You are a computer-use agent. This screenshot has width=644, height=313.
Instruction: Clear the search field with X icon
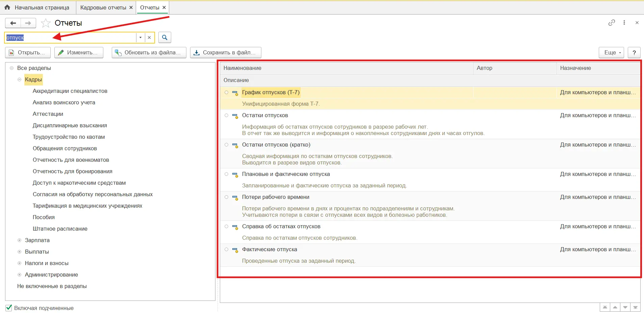pyautogui.click(x=149, y=37)
